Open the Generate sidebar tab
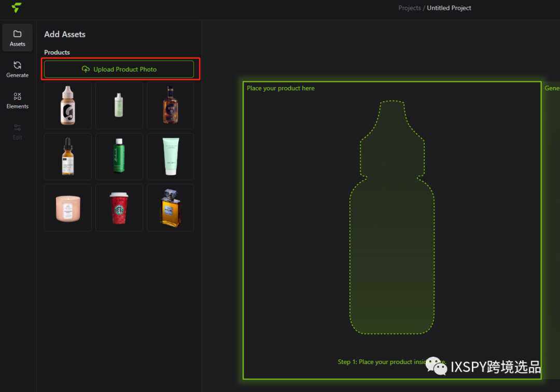This screenshot has height=392, width=560. (x=17, y=69)
